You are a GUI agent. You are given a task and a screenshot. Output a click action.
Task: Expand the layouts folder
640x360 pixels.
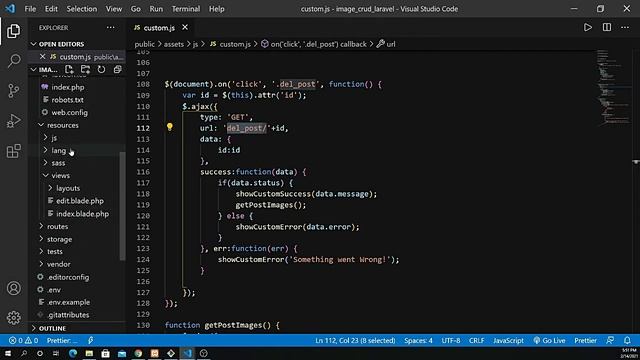(68, 188)
